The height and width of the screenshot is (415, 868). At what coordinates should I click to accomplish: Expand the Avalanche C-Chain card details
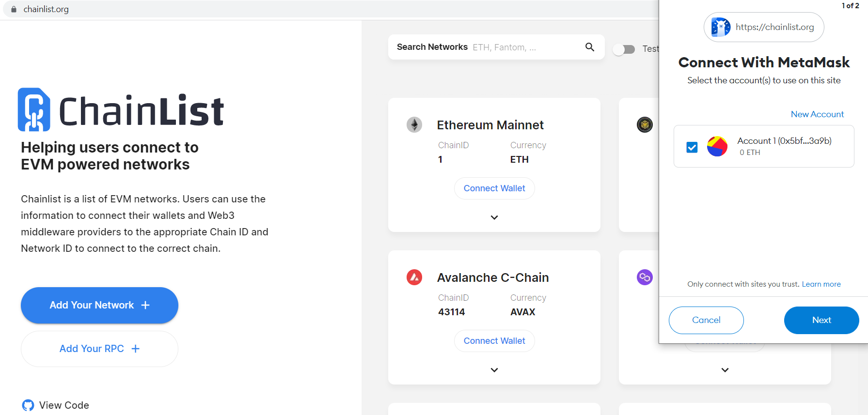tap(494, 370)
